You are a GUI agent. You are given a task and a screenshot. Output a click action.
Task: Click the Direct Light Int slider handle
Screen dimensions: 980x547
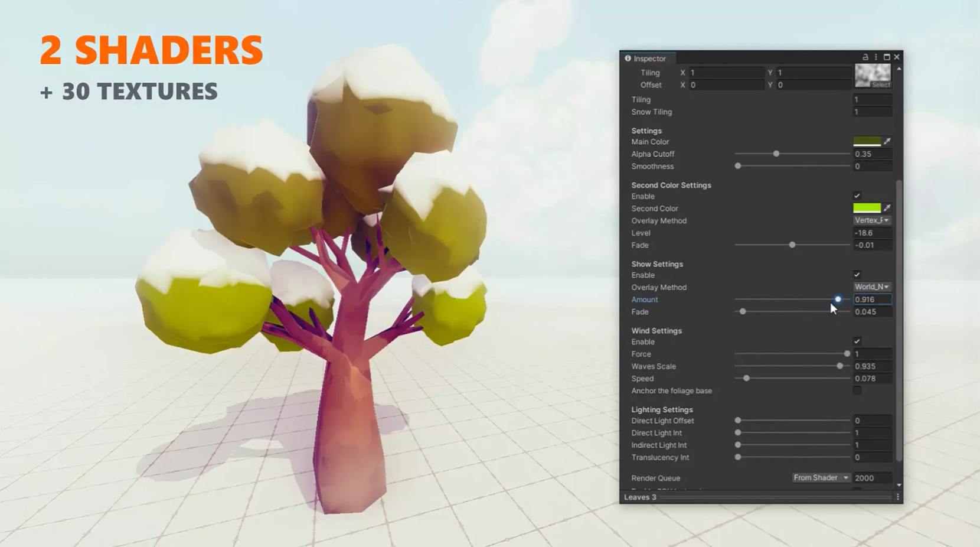pos(738,433)
